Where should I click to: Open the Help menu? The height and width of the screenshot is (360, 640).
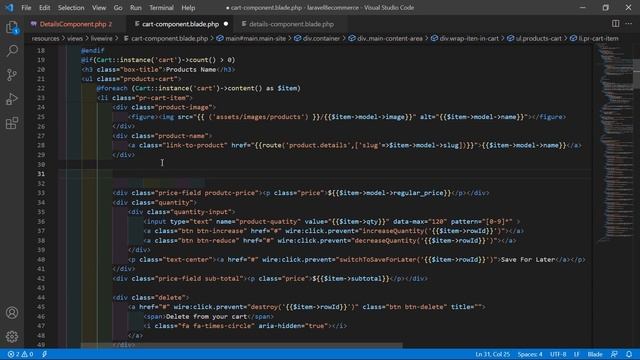click(188, 8)
